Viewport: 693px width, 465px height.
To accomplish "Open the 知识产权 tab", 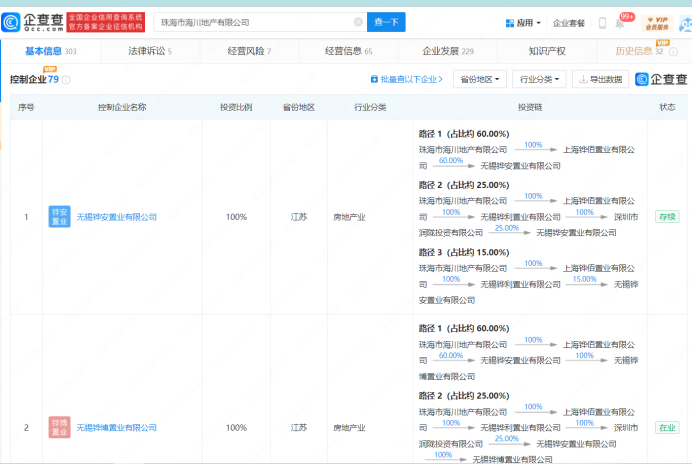I will 546,51.
